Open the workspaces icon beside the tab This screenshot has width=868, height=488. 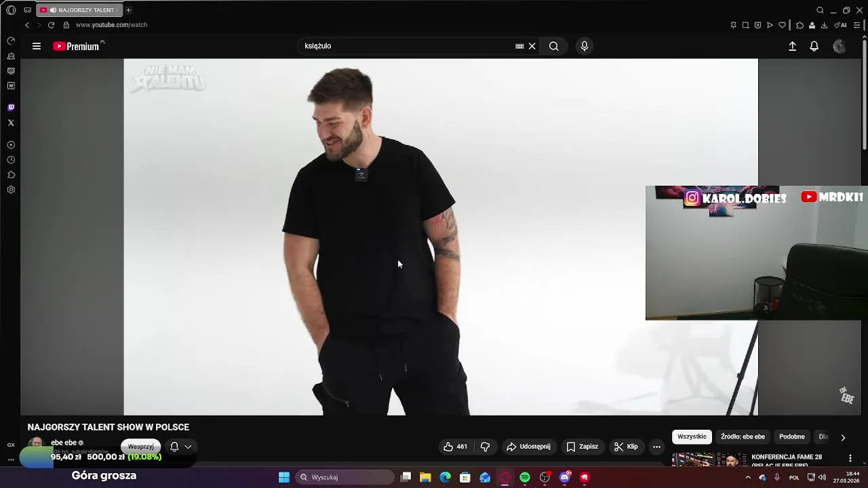click(27, 10)
